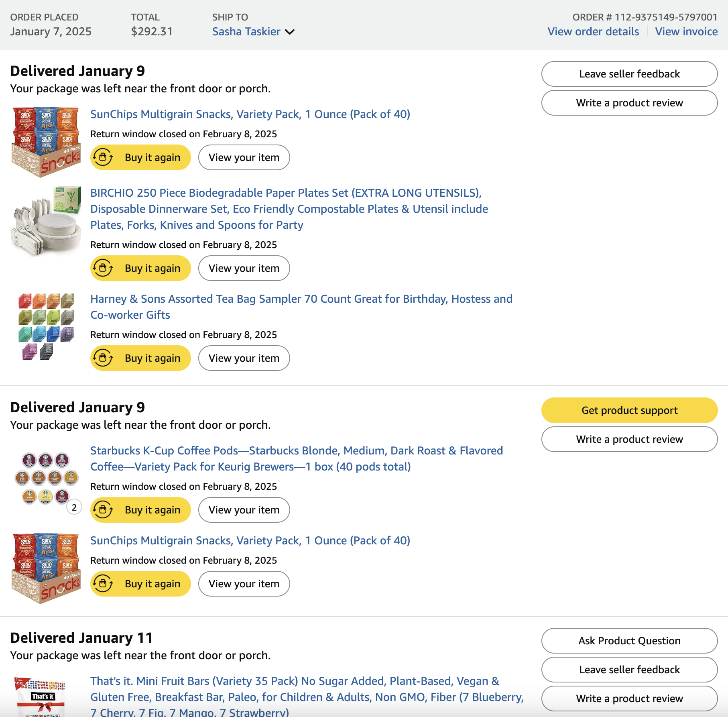This screenshot has height=717, width=728.
Task: Open the View invoice link
Action: coord(686,32)
